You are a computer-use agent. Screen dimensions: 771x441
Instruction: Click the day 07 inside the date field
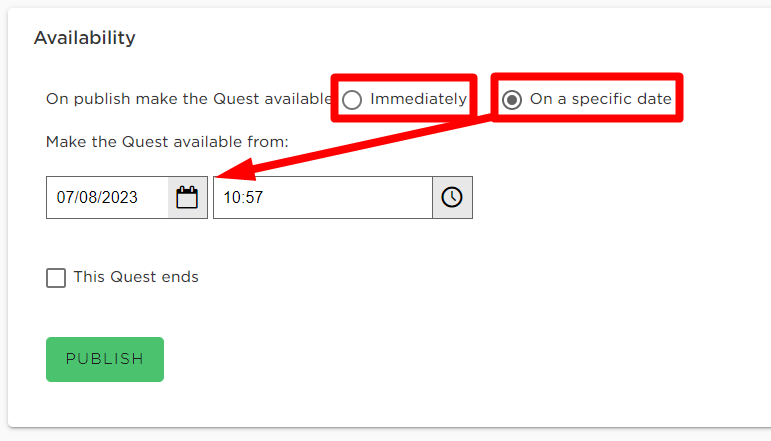pos(65,197)
